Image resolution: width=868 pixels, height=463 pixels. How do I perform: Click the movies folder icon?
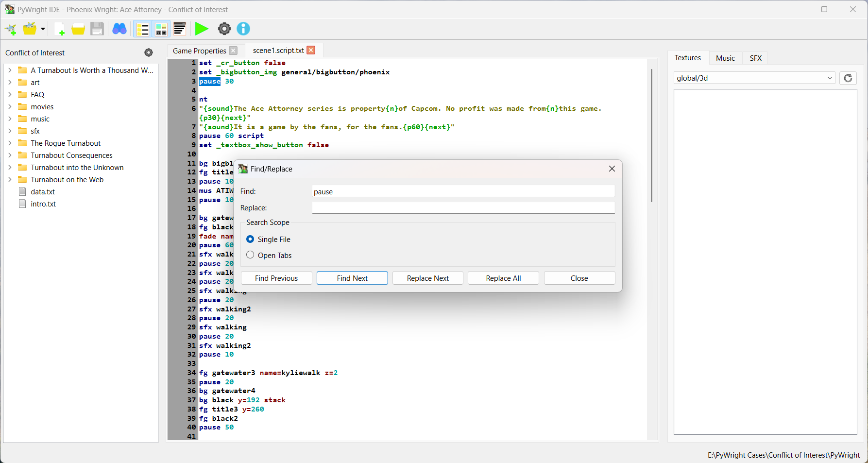coord(22,106)
